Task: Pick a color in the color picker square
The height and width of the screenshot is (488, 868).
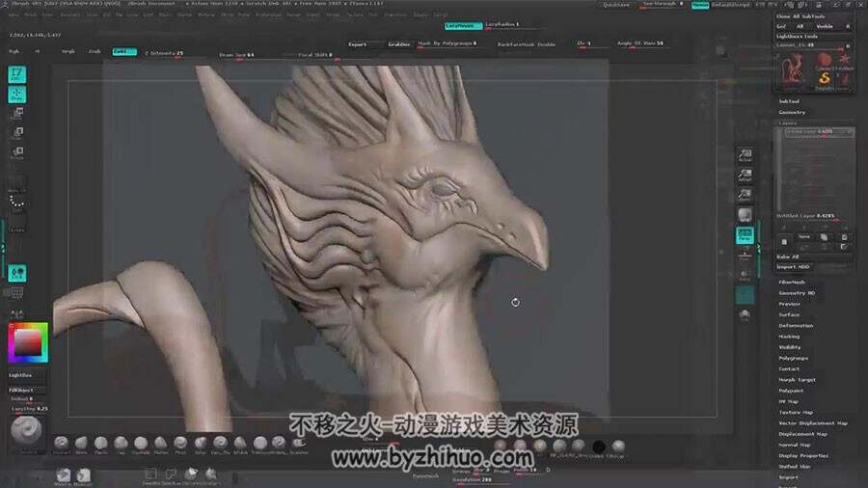Action: coord(28,342)
